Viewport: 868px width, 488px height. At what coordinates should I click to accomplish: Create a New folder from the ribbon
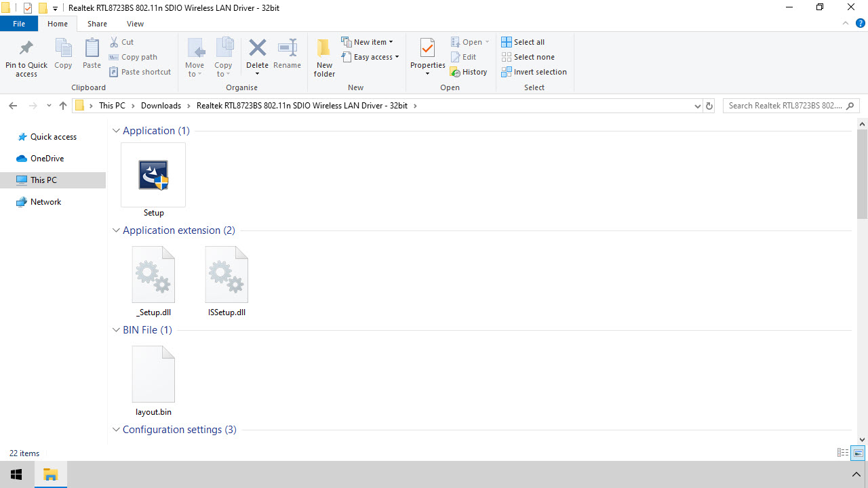pos(324,58)
